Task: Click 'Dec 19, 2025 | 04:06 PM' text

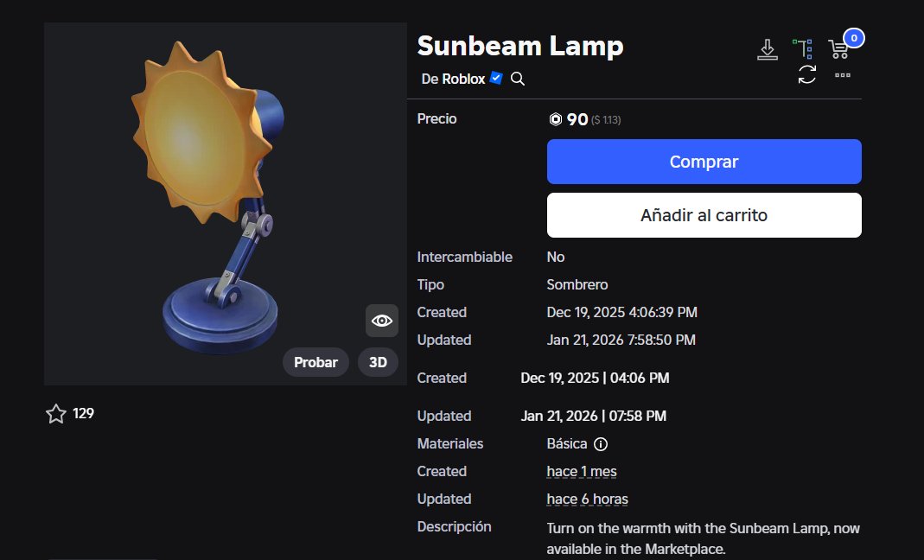Action: (x=595, y=378)
